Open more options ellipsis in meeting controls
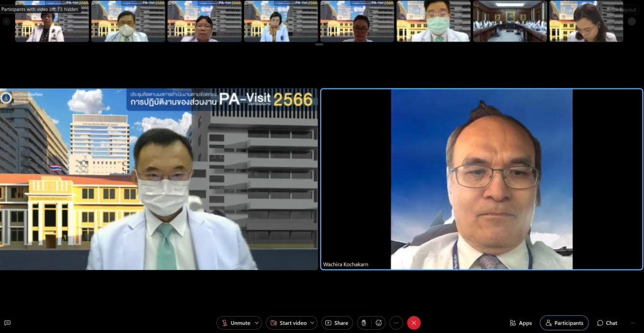Viewport: 644px width, 333px height. click(396, 323)
